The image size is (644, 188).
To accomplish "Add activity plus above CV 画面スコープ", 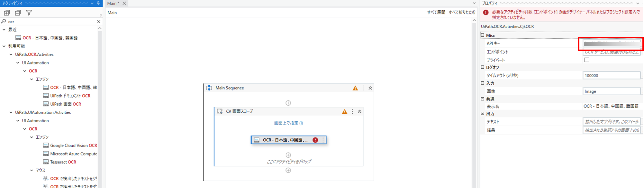I will [x=288, y=103].
